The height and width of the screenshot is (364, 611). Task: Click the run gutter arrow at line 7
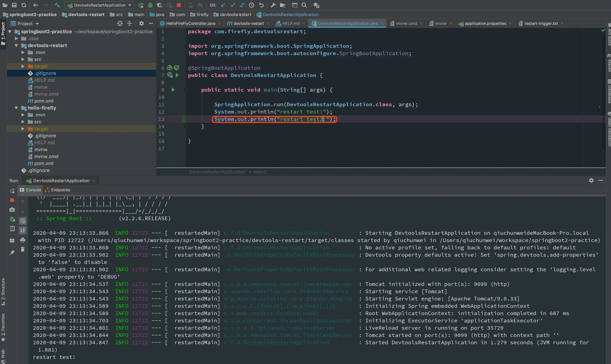pyautogui.click(x=177, y=75)
